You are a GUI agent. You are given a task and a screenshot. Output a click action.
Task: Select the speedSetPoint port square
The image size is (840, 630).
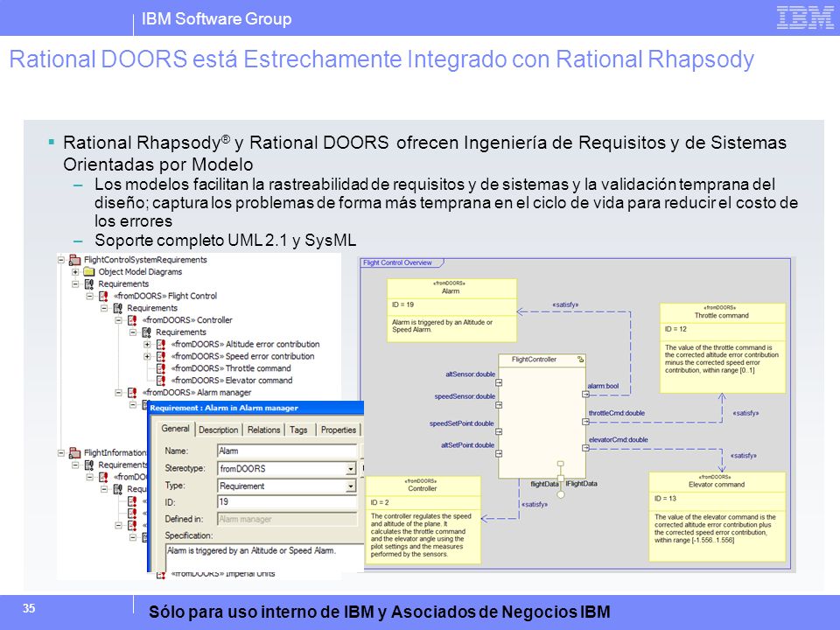point(499,431)
